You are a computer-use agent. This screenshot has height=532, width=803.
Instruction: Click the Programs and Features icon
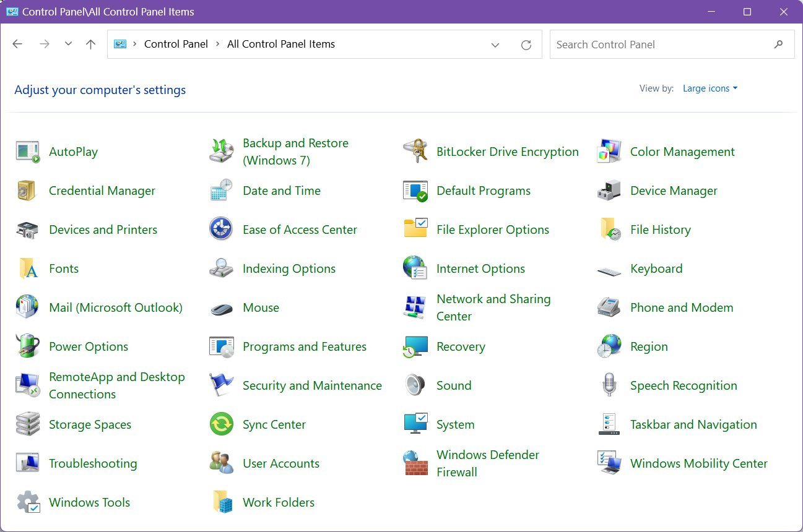[x=222, y=346]
